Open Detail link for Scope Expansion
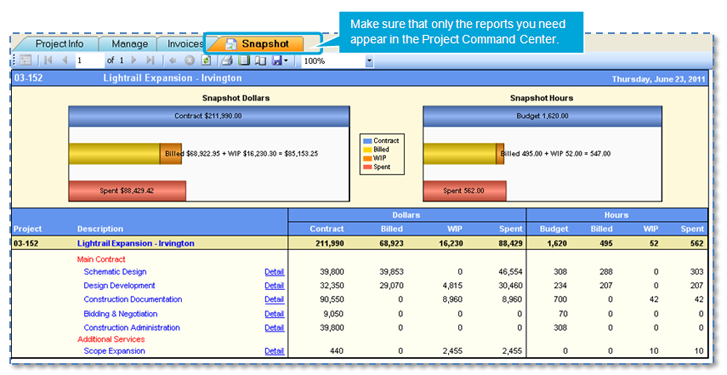 click(274, 351)
